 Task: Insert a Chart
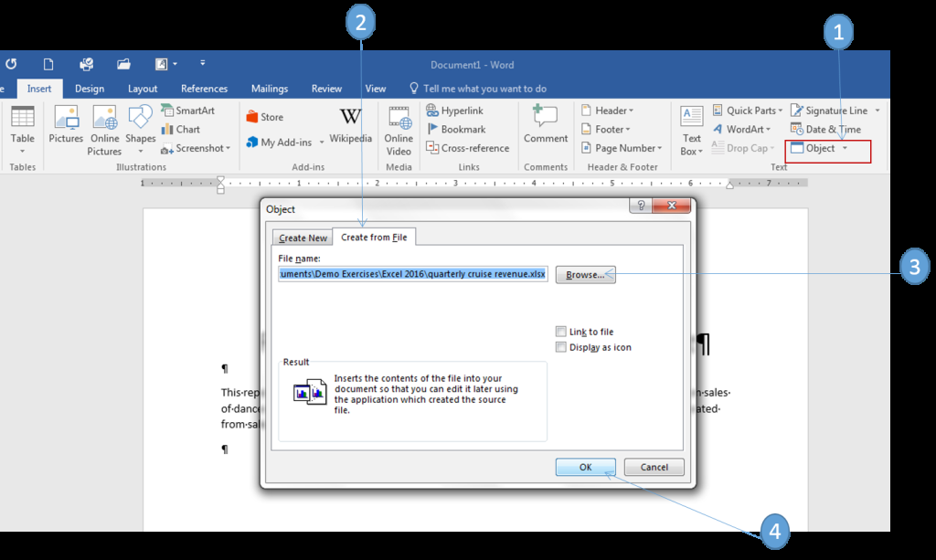(183, 129)
